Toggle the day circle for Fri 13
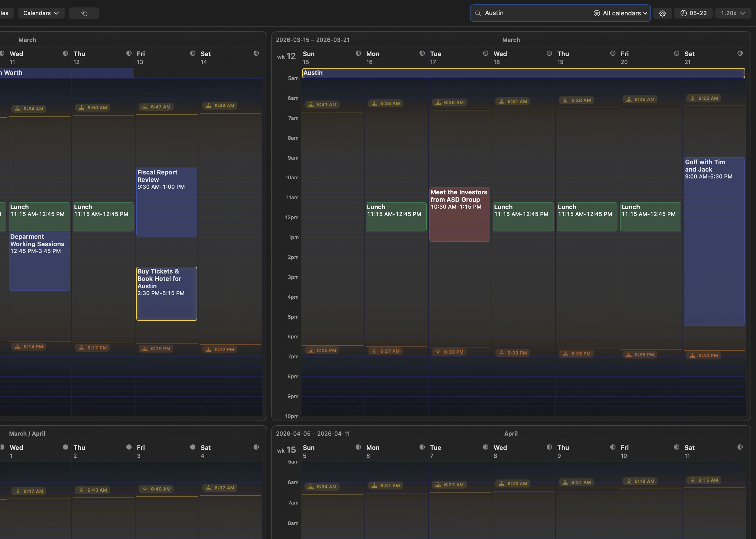This screenshot has width=756, height=539. (x=193, y=54)
